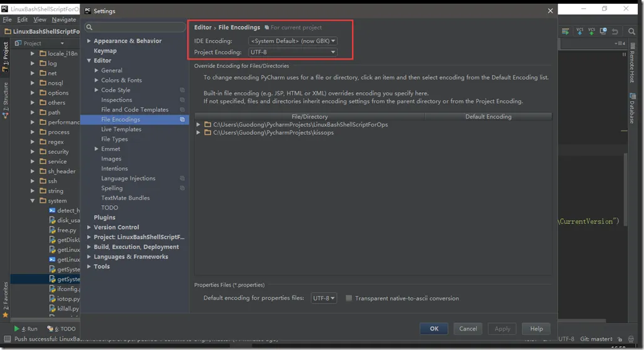Open default encoding for properties files dropdown
644x350 pixels.
tap(324, 298)
